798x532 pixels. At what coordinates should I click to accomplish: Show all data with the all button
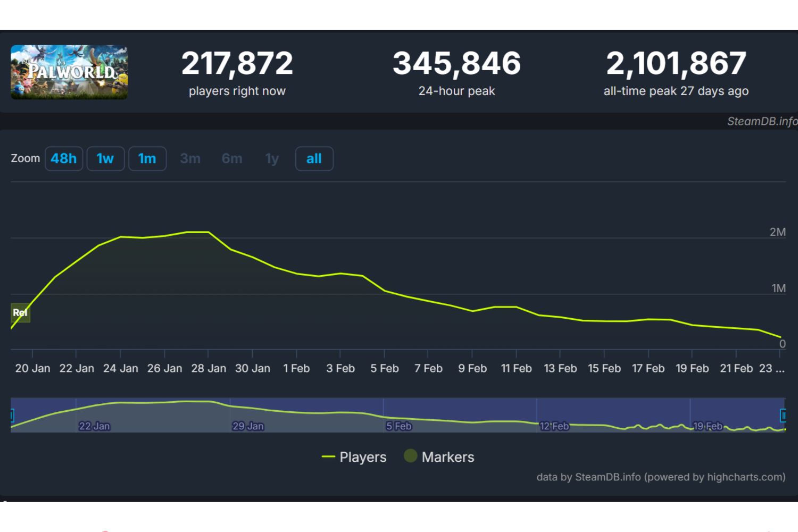(314, 159)
